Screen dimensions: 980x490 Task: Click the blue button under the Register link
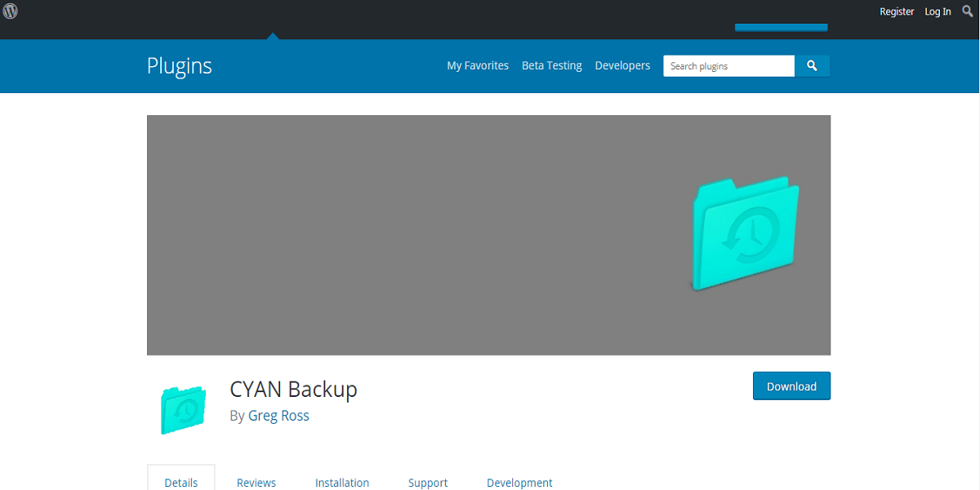782,27
